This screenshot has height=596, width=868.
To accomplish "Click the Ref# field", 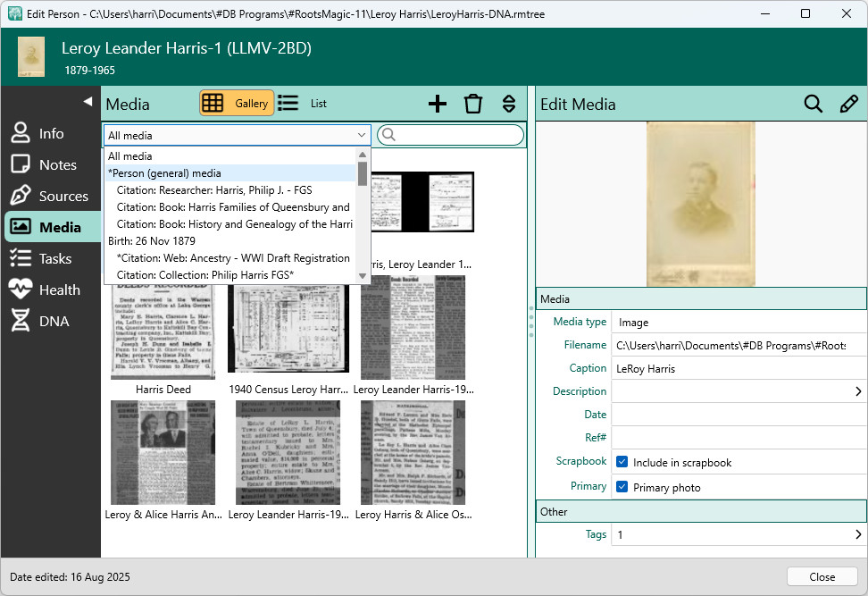I will [739, 438].
